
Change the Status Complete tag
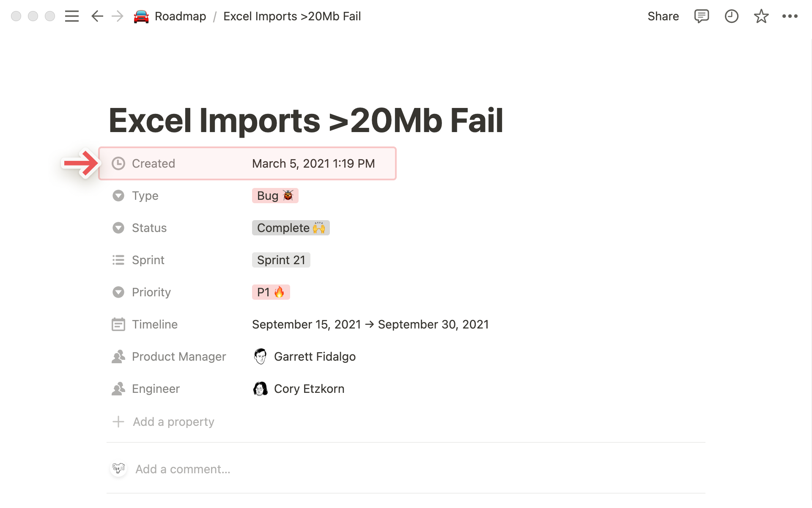pos(291,228)
